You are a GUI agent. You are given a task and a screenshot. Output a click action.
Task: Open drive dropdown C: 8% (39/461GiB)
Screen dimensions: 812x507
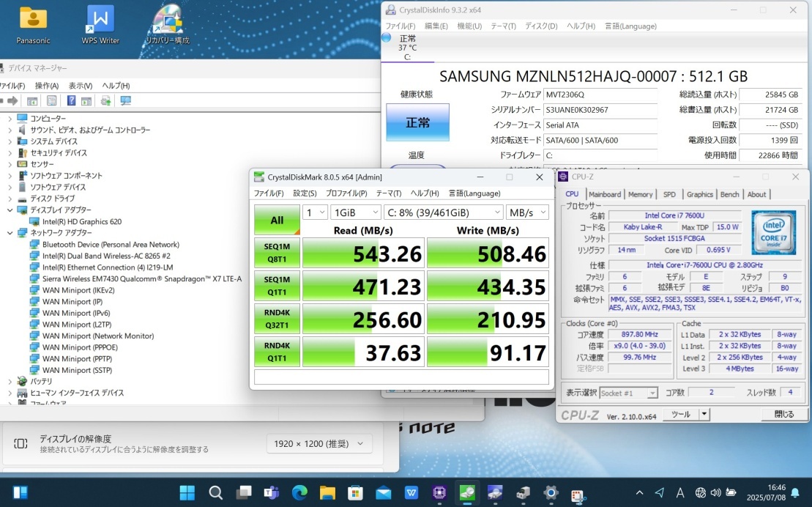443,212
